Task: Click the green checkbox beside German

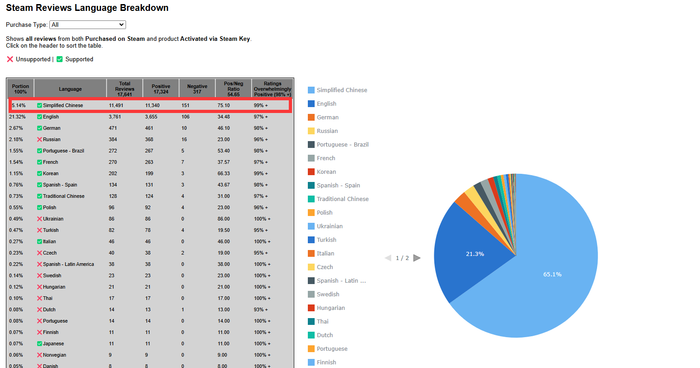Action: point(39,128)
